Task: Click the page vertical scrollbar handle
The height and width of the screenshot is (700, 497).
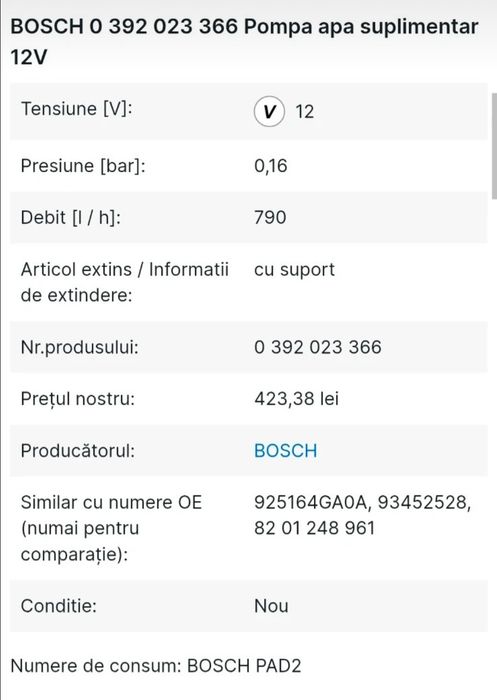Action: [494, 146]
